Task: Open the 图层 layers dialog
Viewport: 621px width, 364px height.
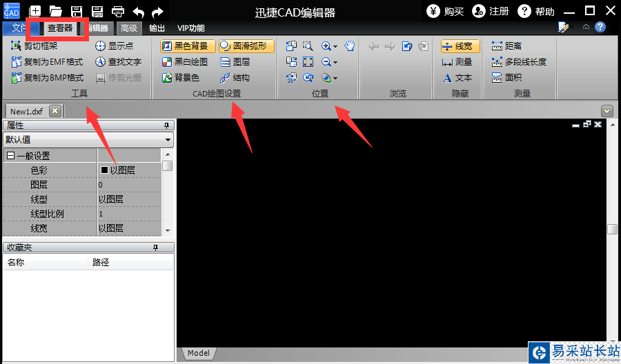Action: point(235,62)
